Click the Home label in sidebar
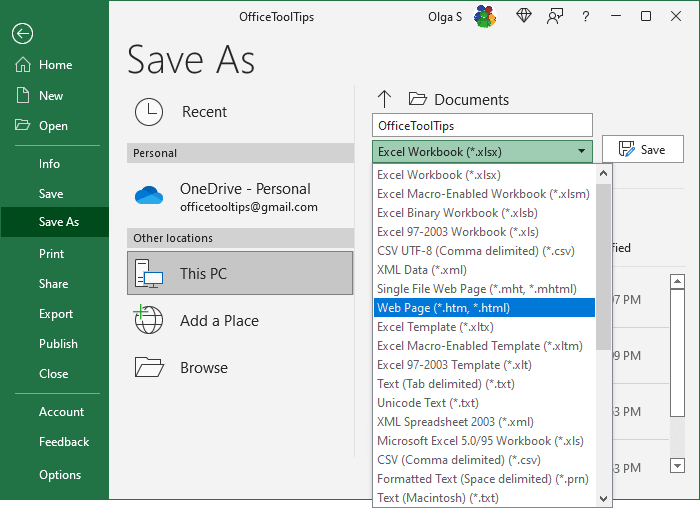Viewport: 700px width, 508px height. coord(55,65)
